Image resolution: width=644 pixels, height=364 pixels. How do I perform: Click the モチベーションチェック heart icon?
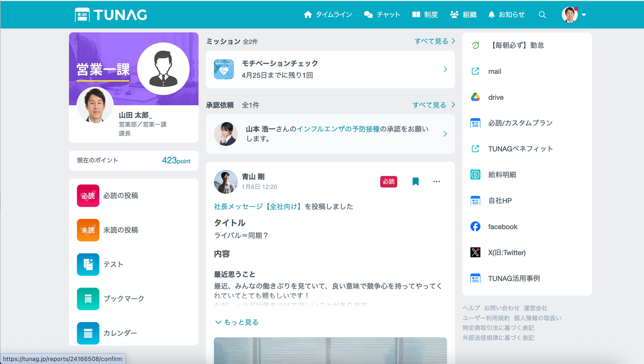pyautogui.click(x=224, y=69)
